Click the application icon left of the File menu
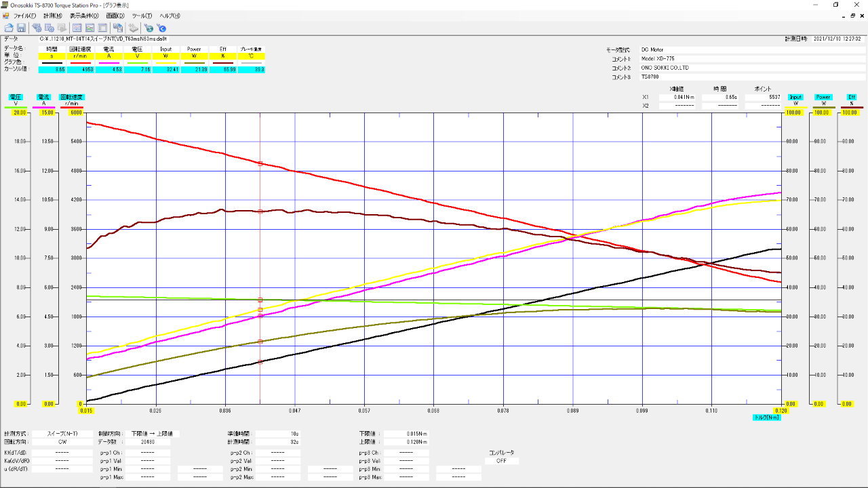 point(6,15)
